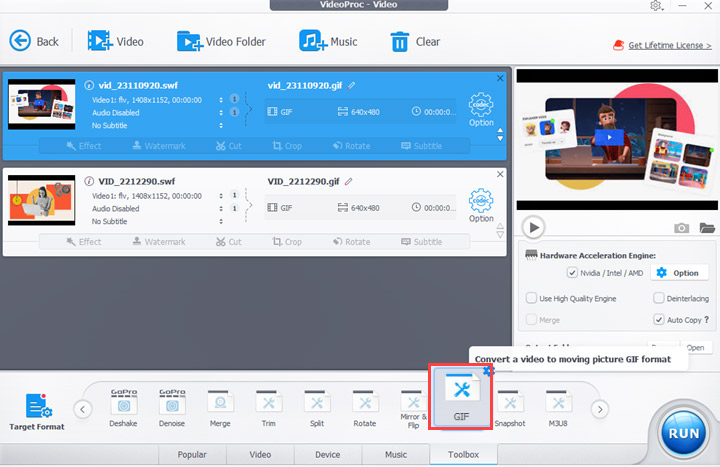Open Cut for VID_2212290.swf
Viewport: 720px width, 467px height.
coord(229,242)
